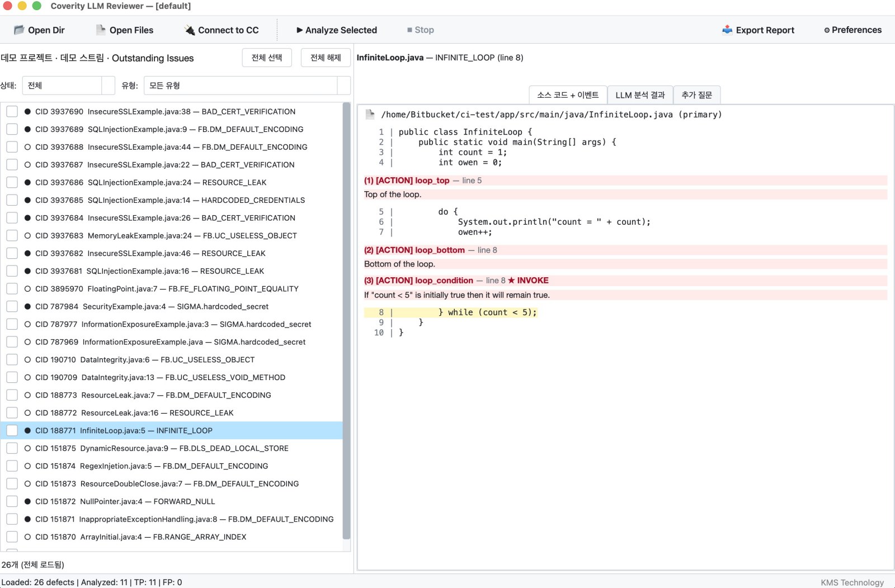The height and width of the screenshot is (588, 895).
Task: Click the Analyze Selected label
Action: (x=341, y=30)
